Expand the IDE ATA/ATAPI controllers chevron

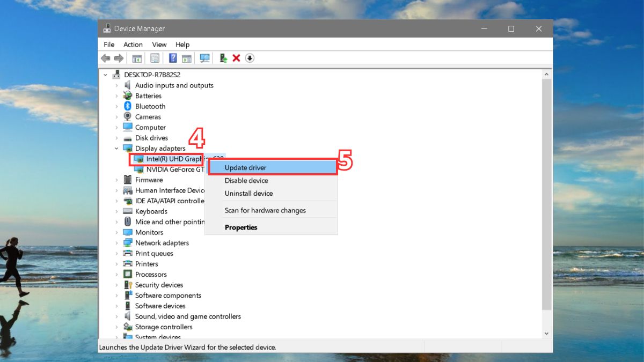116,201
